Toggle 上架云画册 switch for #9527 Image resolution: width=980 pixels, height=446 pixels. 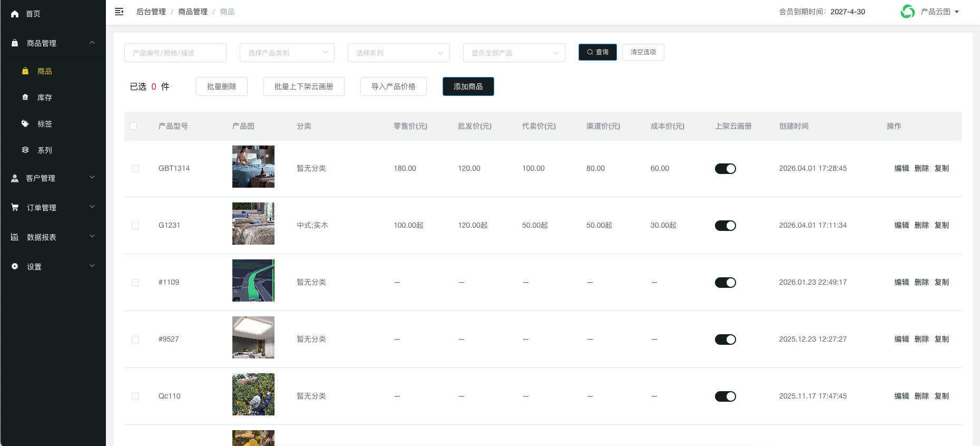725,340
